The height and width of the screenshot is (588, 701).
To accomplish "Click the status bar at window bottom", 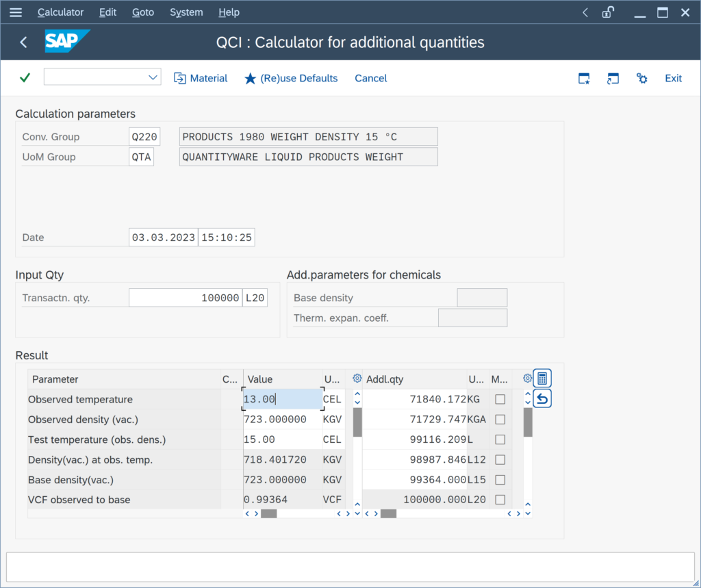I will [350, 567].
